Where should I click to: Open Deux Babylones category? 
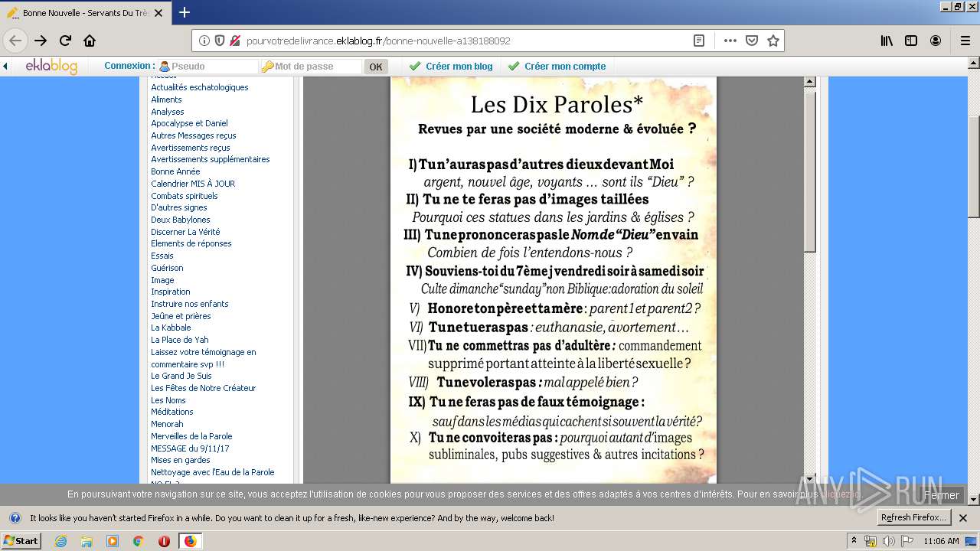[180, 220]
